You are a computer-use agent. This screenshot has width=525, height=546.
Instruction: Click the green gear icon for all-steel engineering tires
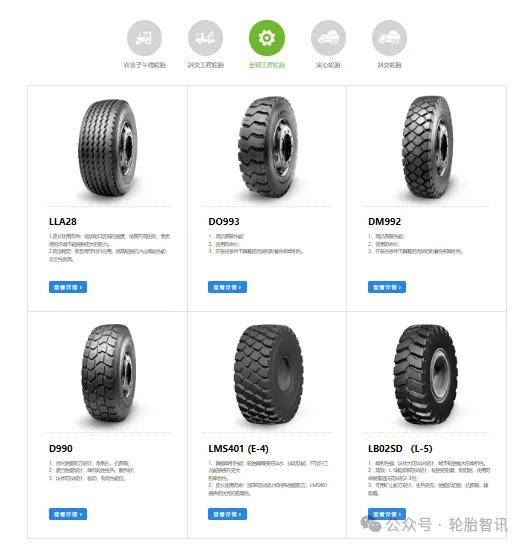pyautogui.click(x=267, y=38)
